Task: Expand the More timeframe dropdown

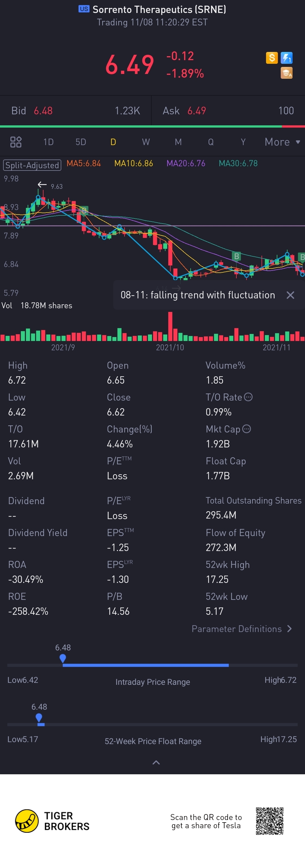Action: (282, 142)
